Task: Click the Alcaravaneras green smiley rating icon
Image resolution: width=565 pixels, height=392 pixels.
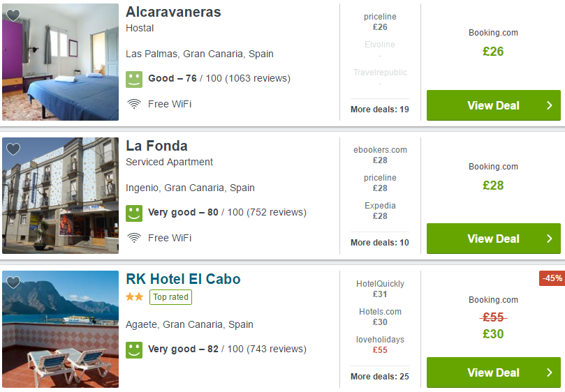Action: [x=134, y=80]
